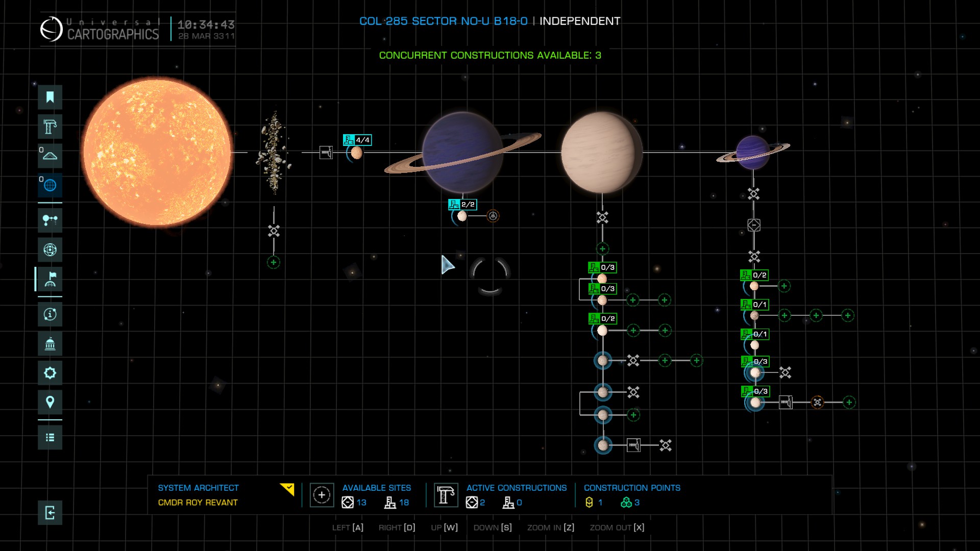Click the installation icon directly below the purple giant
This screenshot has width=980, height=551.
pyautogui.click(x=753, y=194)
